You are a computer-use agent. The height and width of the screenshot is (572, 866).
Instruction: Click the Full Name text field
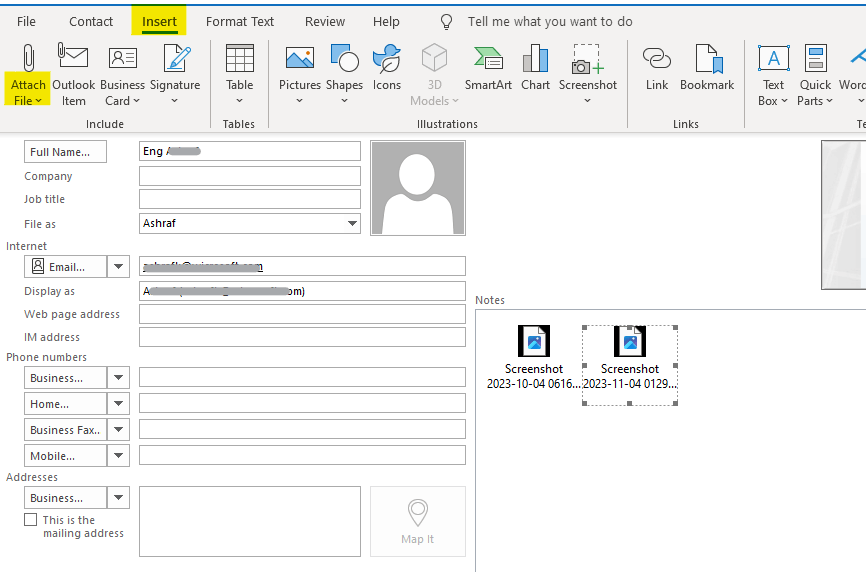click(250, 151)
